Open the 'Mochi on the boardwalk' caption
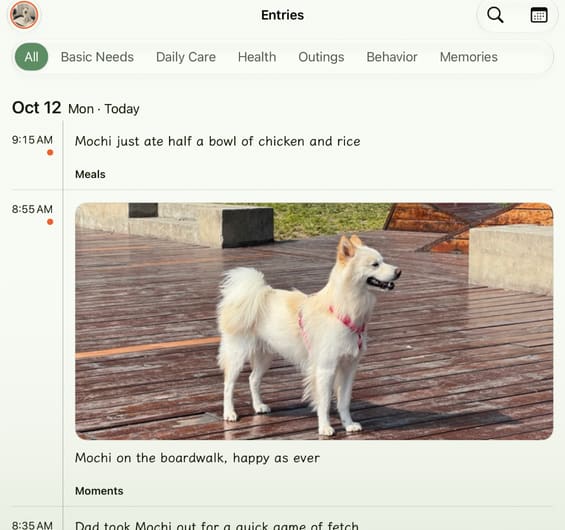 pos(197,458)
